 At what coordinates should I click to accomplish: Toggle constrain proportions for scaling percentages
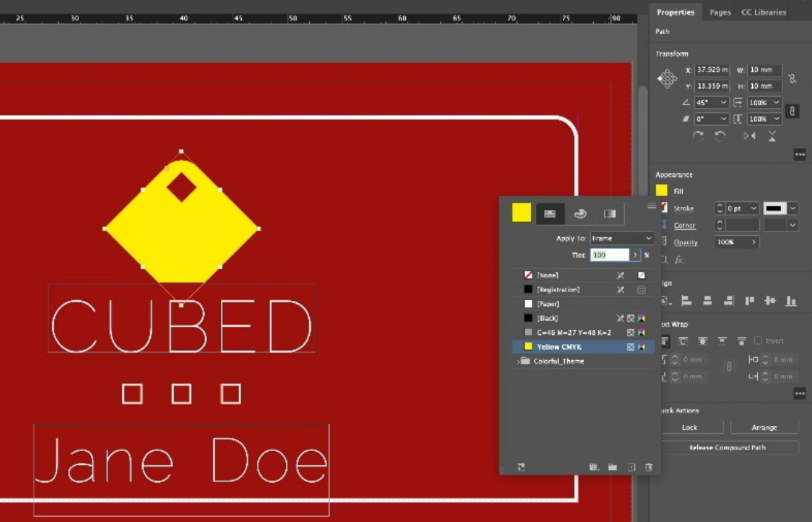coord(792,111)
